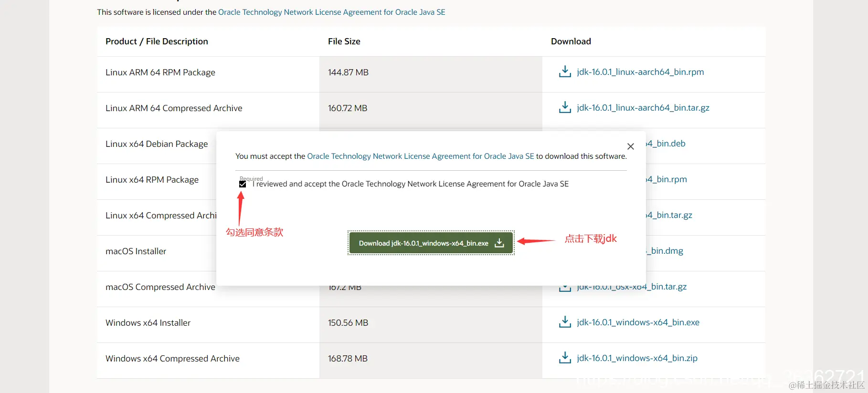Image resolution: width=868 pixels, height=393 pixels.
Task: Click 'Product / File Description' column header
Action: (157, 41)
